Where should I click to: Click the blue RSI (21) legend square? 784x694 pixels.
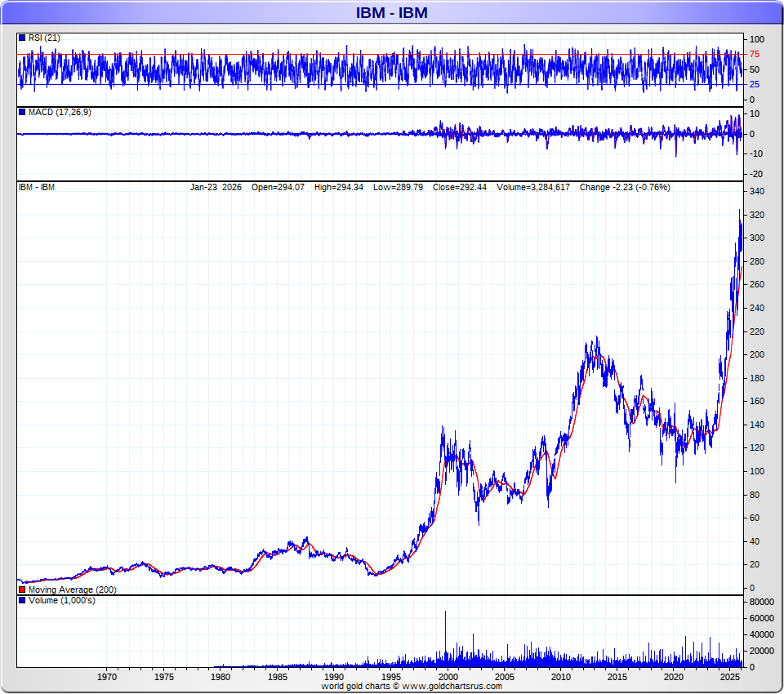[x=22, y=38]
